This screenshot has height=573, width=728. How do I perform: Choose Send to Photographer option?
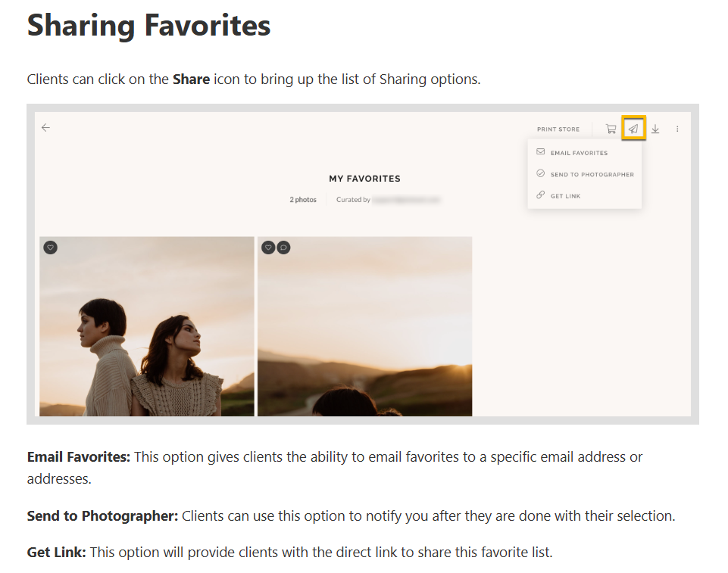(x=592, y=174)
